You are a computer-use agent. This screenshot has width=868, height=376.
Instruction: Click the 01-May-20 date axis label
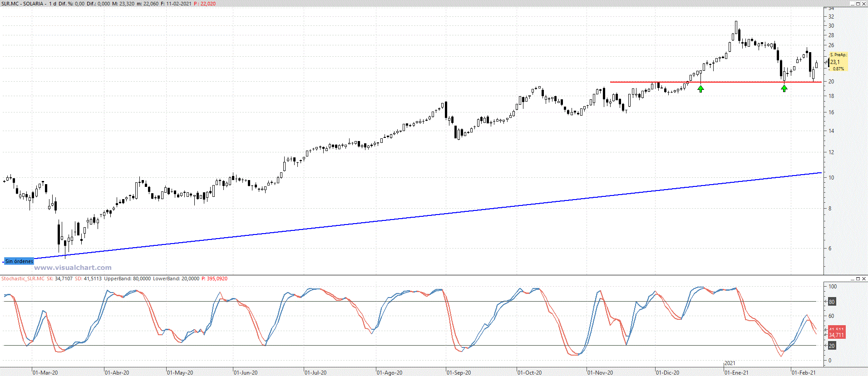pyautogui.click(x=180, y=373)
